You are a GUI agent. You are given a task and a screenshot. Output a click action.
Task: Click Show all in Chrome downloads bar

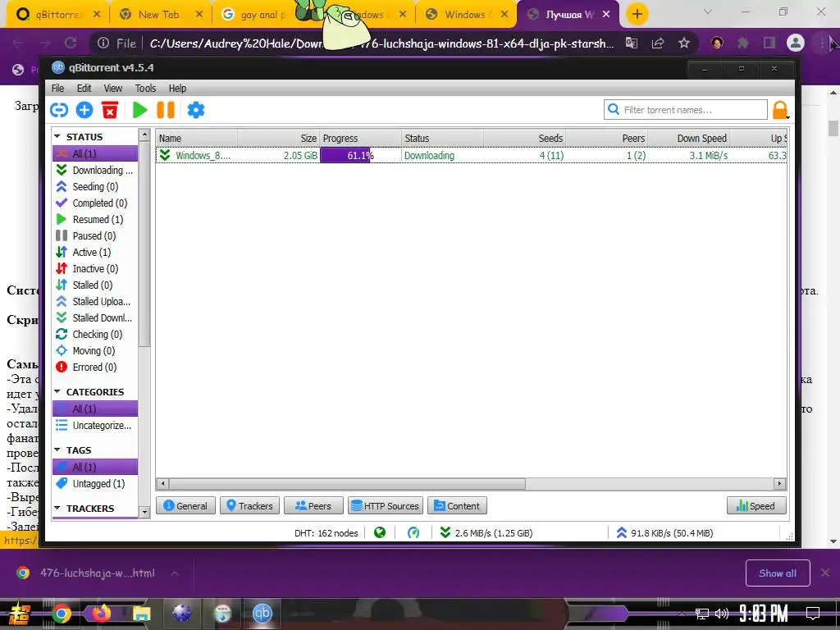[778, 573]
